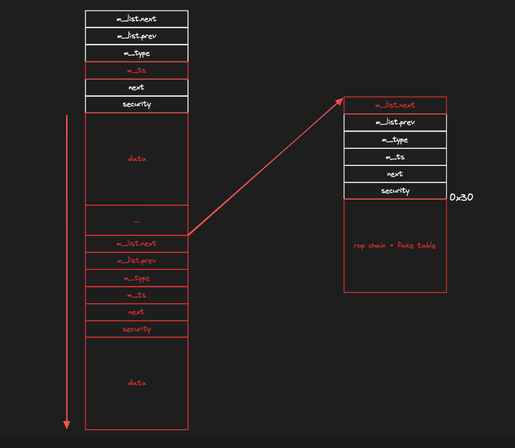
Task: Select the 0x30 offset label
Action: (461, 197)
